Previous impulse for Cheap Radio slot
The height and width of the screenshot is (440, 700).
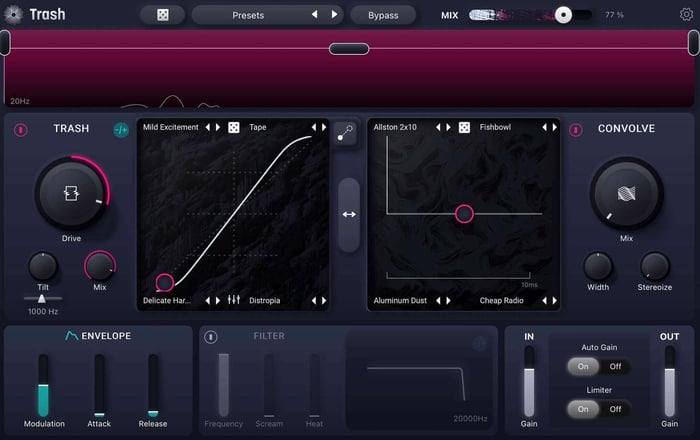click(x=544, y=300)
